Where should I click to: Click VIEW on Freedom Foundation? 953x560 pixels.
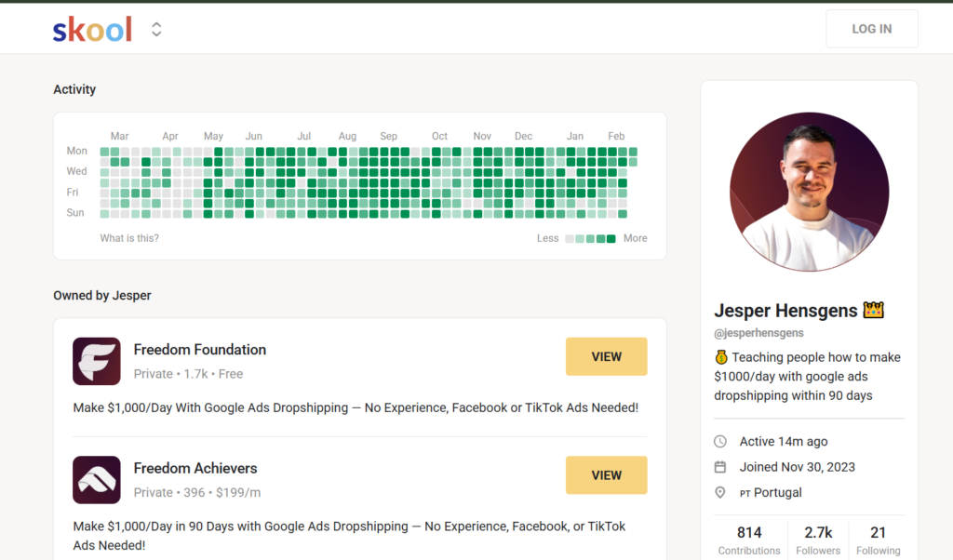[606, 356]
